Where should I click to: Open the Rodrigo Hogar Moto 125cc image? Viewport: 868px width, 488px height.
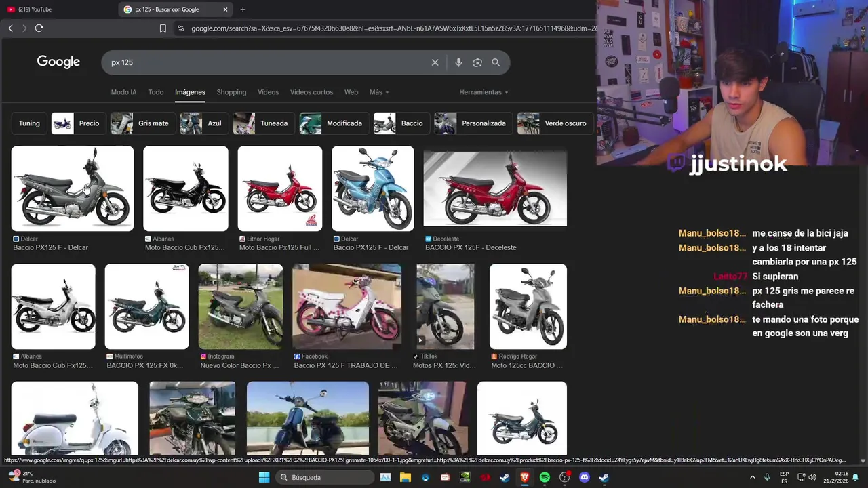[528, 306]
